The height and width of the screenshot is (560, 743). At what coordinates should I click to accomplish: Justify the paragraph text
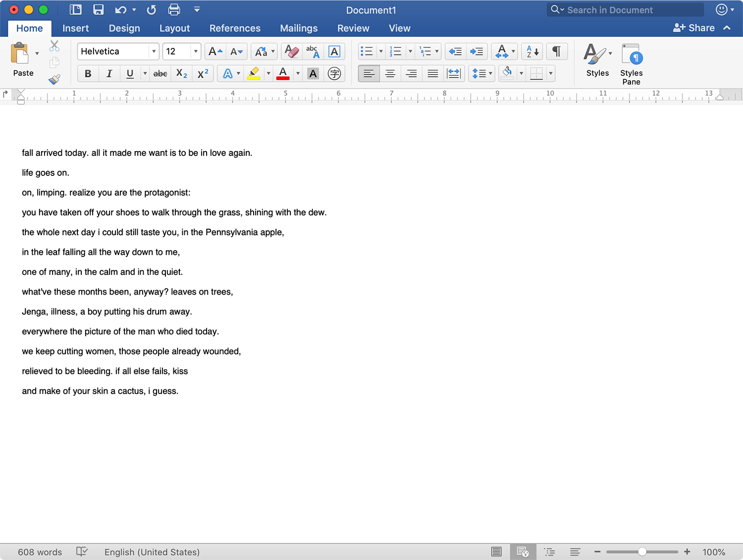click(x=432, y=74)
